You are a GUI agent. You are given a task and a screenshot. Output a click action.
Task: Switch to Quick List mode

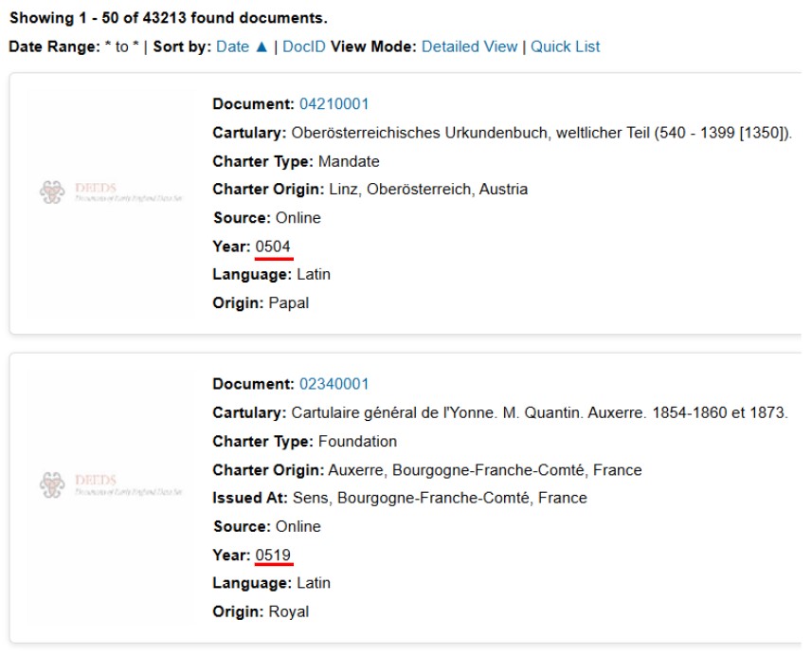[x=565, y=46]
